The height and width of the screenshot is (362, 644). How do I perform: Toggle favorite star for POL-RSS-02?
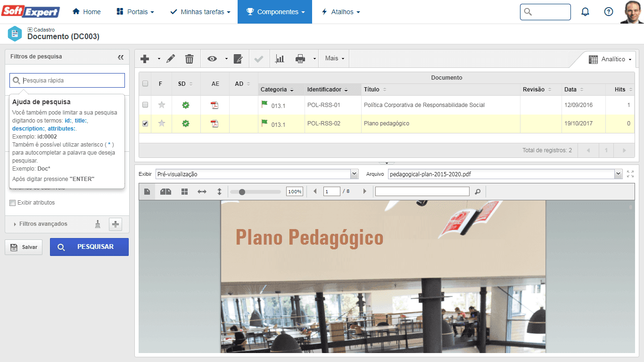click(162, 123)
